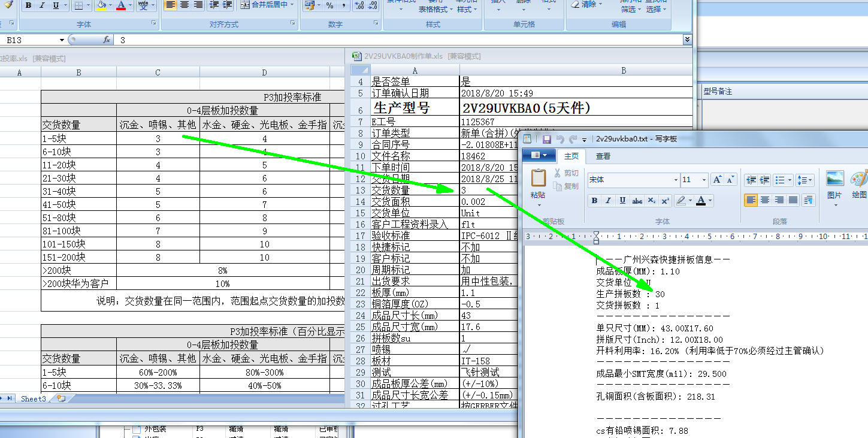
Task: Grow font size in WordPad
Action: coord(718,180)
